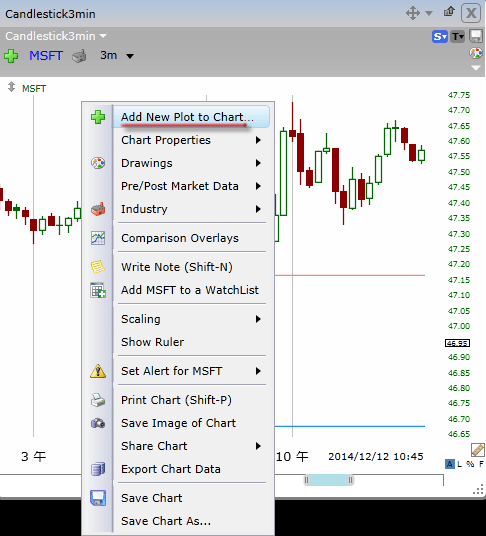
Task: Click the blue horizontal line on the chart
Action: pos(350,426)
